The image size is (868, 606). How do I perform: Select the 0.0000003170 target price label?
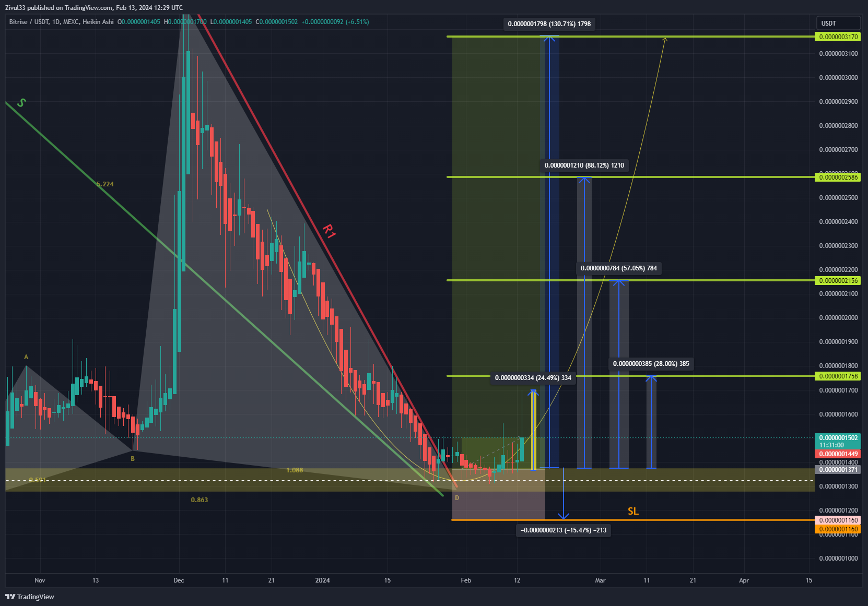click(x=837, y=37)
